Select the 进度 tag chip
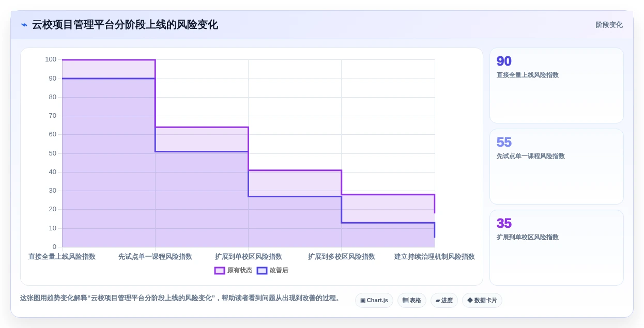The image size is (644, 328). [444, 300]
